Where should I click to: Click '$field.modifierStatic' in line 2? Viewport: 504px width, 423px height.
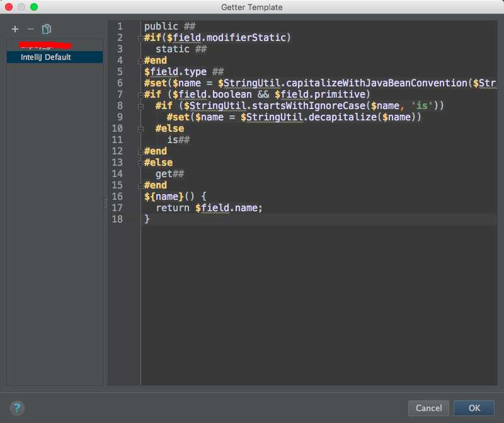(226, 38)
